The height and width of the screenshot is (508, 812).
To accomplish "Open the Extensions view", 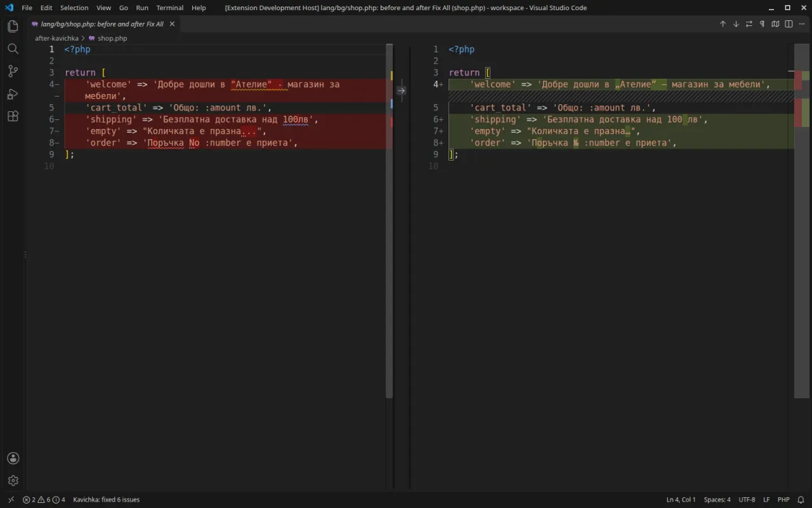I will [13, 117].
